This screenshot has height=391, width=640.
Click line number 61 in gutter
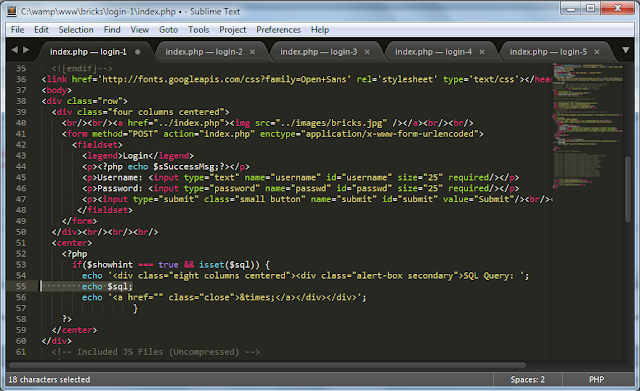(21, 352)
